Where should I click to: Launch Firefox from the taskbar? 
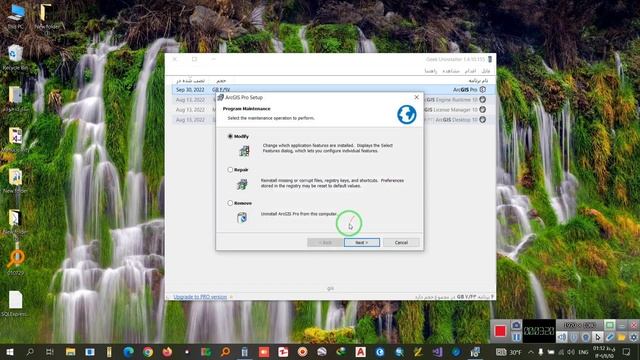(x=167, y=352)
